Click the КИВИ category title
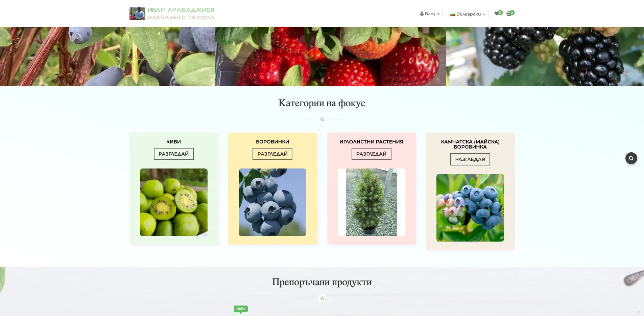Image resolution: width=644 pixels, height=316 pixels. [x=174, y=142]
